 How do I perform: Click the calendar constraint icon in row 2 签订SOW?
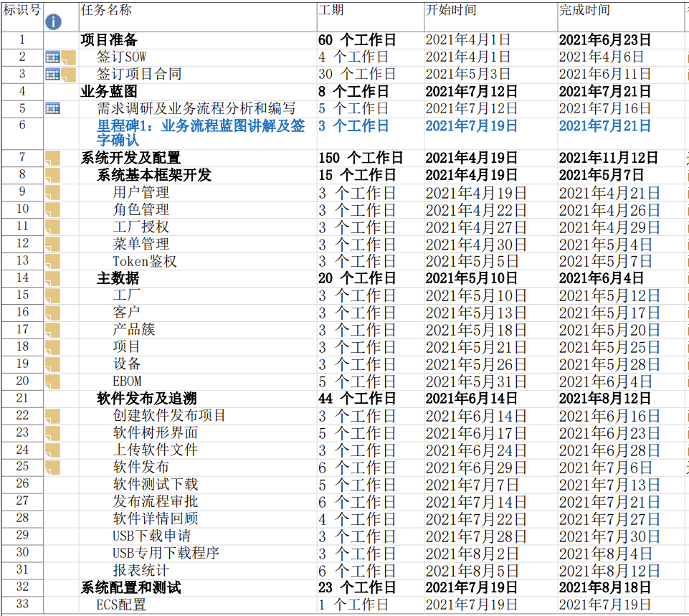pos(52,57)
